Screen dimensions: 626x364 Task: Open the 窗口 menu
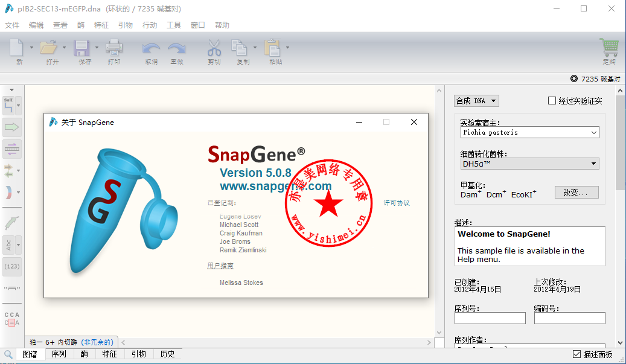coord(198,25)
